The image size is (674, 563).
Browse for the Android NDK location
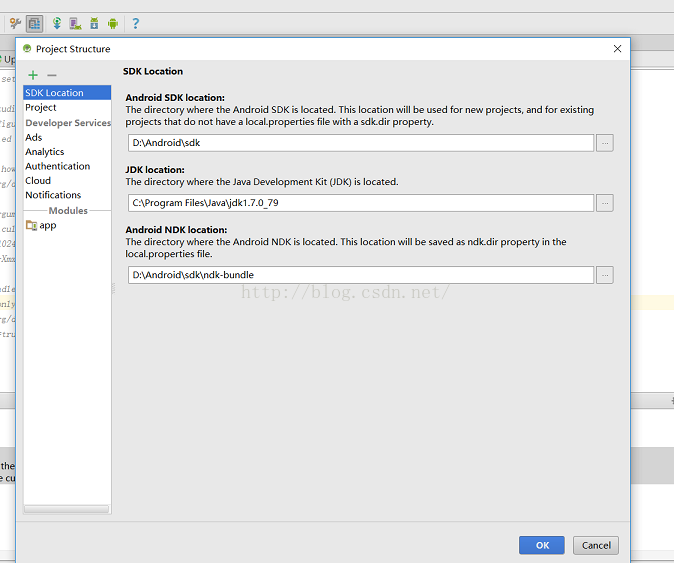604,275
